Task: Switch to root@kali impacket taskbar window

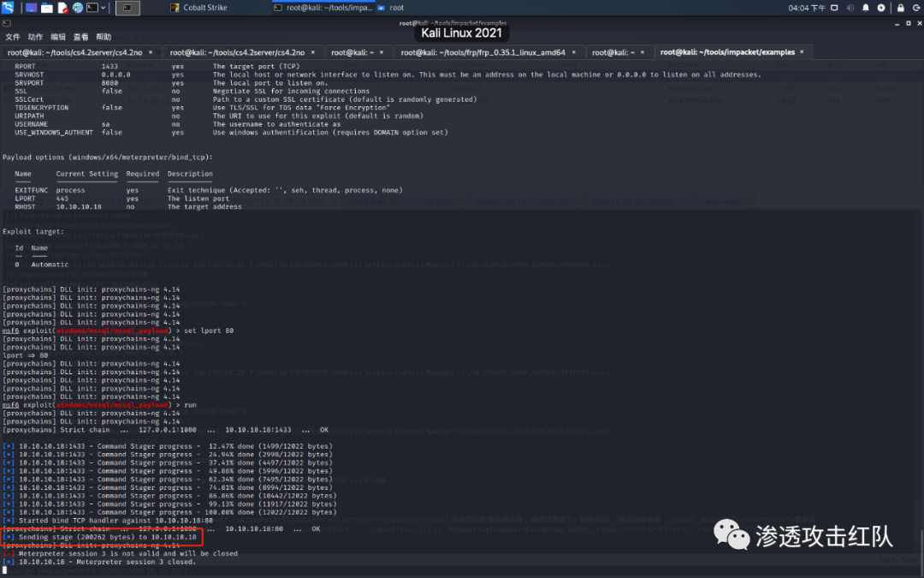Action: point(323,8)
